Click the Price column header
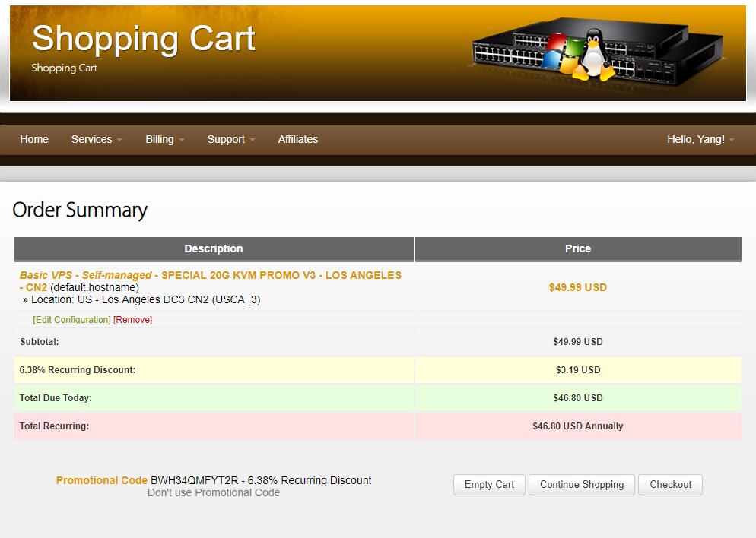 click(577, 248)
